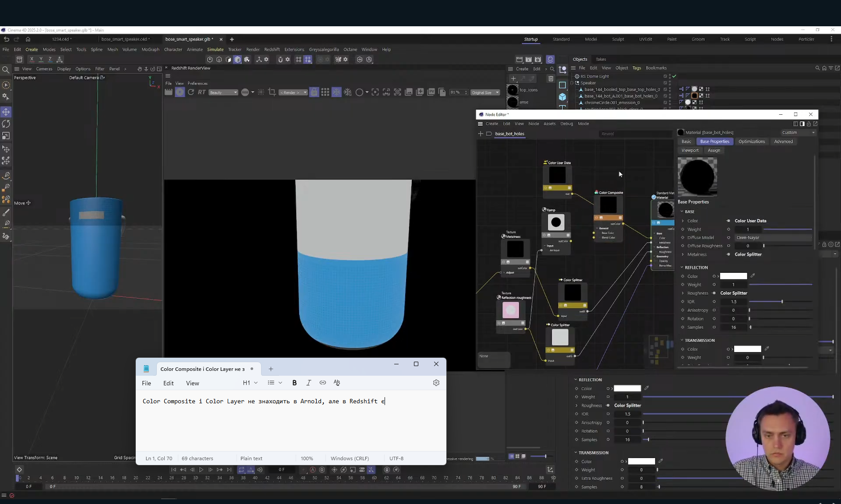Screen dimensions: 841x504
Task: Select the Rotate tool in left toolbar
Action: (x=6, y=124)
